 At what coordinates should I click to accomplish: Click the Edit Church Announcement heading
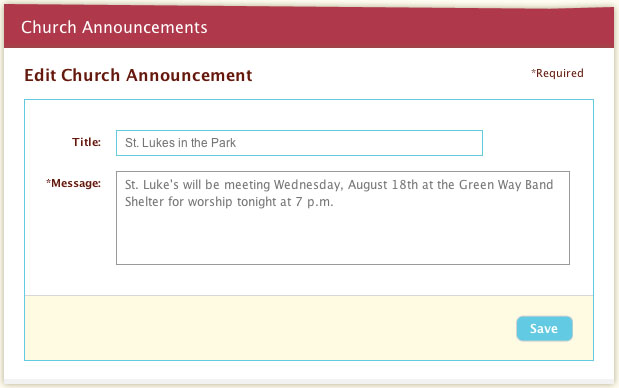pos(138,75)
